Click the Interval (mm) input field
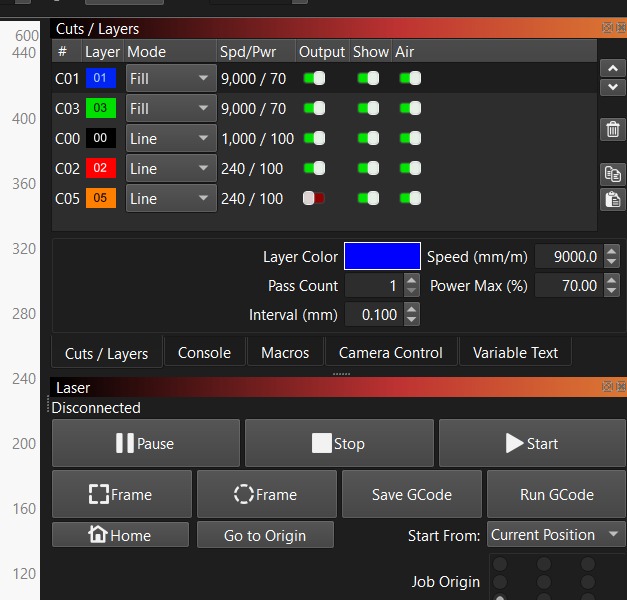The height and width of the screenshot is (600, 627). 373,315
